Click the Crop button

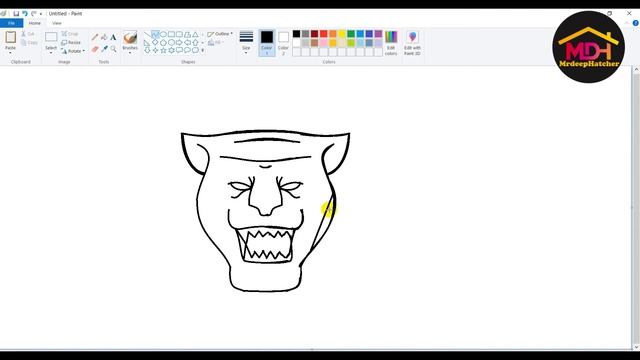coord(70,34)
